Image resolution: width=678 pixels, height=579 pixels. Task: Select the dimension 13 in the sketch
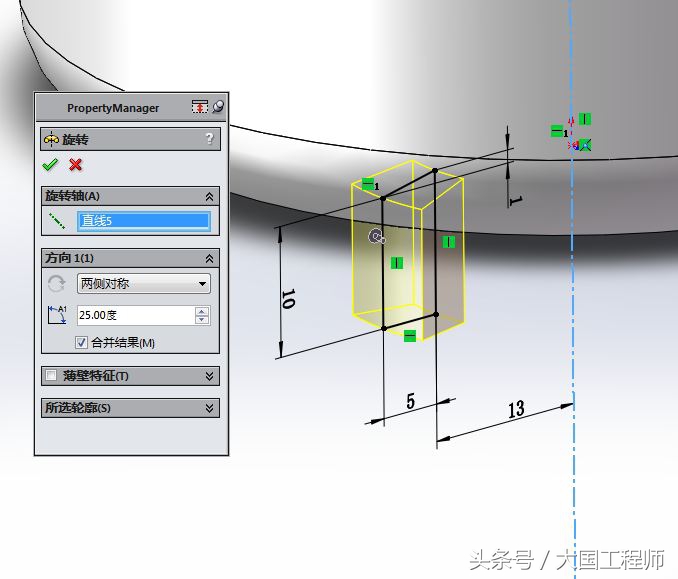[516, 409]
